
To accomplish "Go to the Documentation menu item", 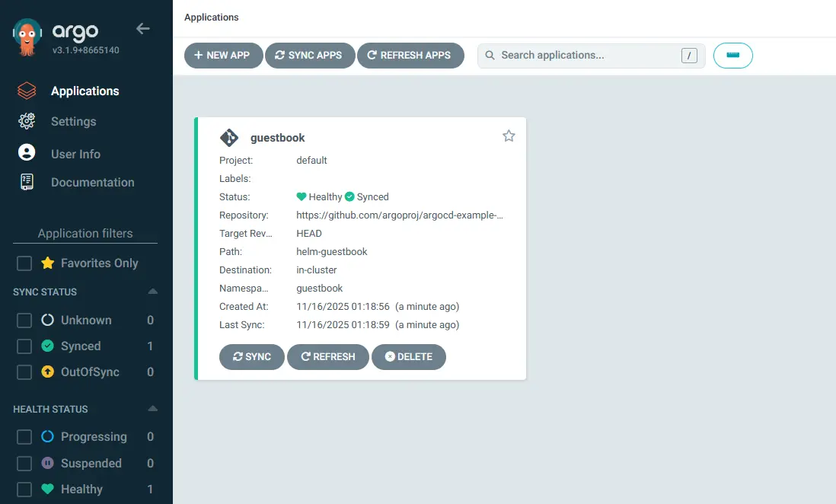I will tap(92, 183).
